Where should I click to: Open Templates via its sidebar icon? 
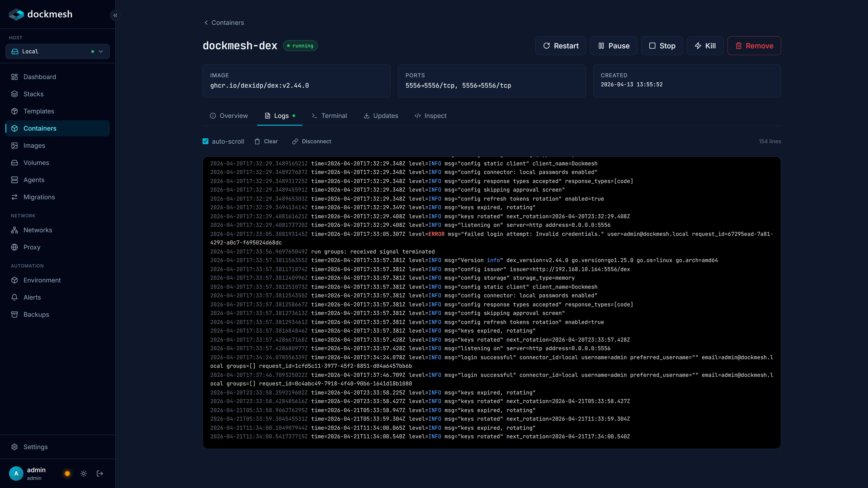(x=14, y=111)
